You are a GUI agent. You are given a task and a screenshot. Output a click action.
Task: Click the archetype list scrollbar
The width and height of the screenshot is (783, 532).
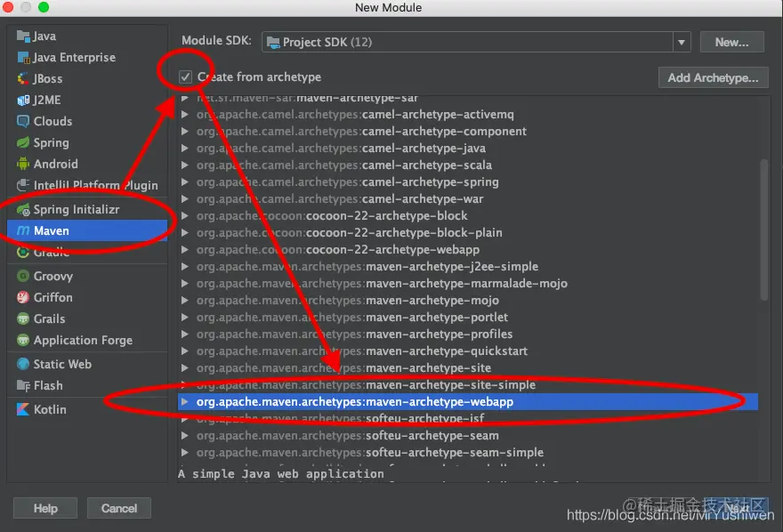tap(763, 230)
